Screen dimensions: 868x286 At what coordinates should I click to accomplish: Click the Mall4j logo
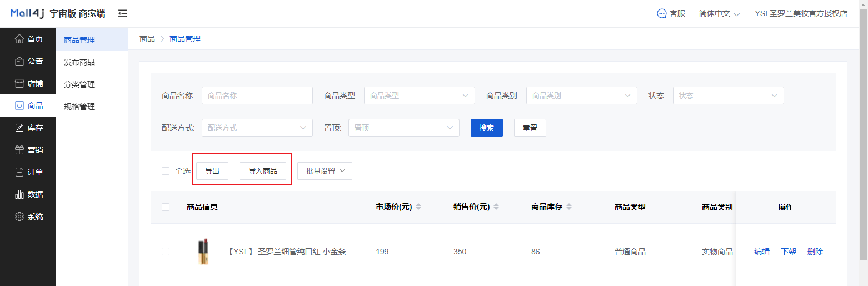click(28, 13)
